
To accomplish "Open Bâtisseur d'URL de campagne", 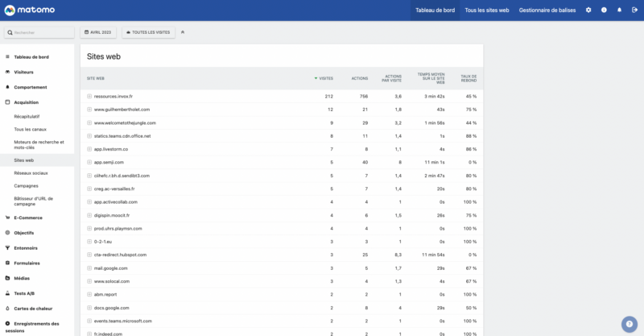I will pyautogui.click(x=33, y=201).
